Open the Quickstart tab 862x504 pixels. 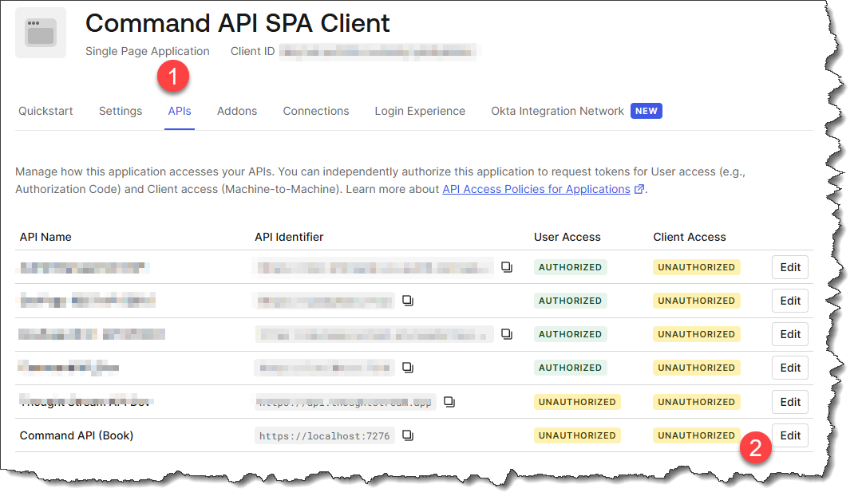(45, 111)
